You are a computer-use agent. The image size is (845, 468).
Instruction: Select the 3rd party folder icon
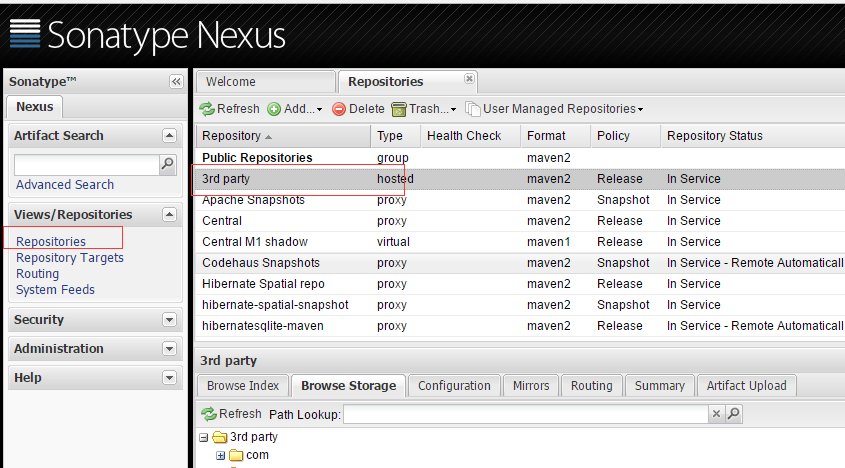pyautogui.click(x=219, y=437)
